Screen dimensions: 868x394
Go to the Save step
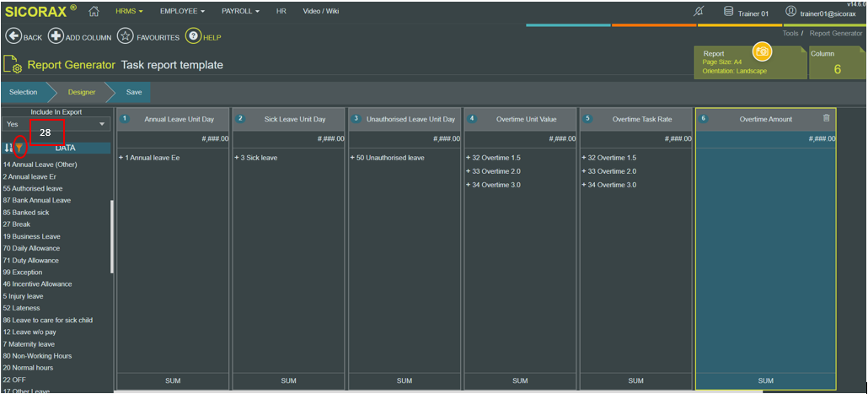pyautogui.click(x=133, y=93)
